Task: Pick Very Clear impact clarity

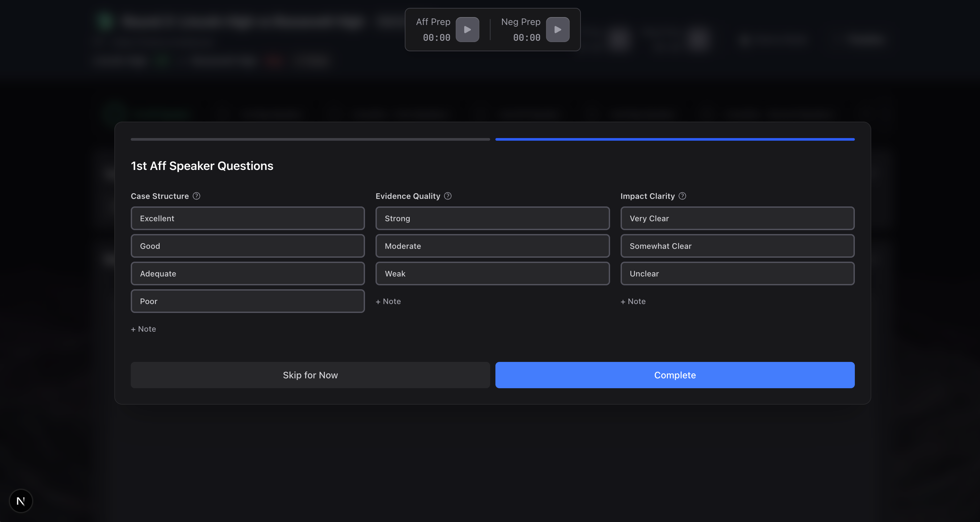Action: point(737,219)
